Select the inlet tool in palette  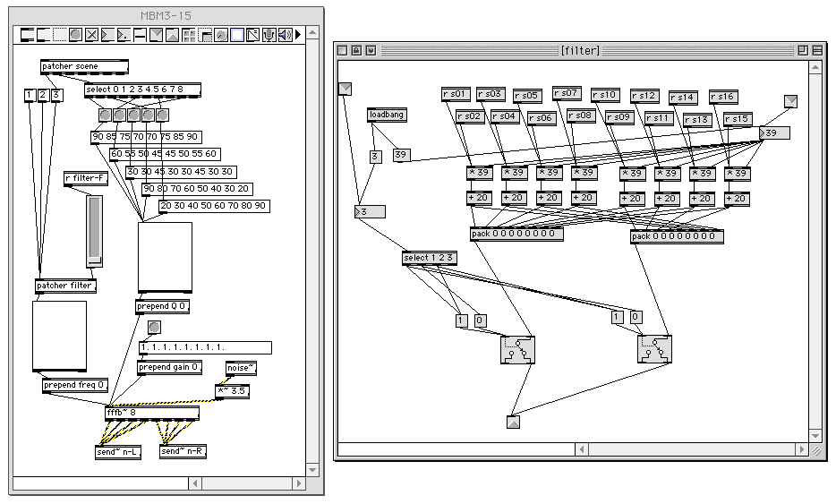point(157,35)
